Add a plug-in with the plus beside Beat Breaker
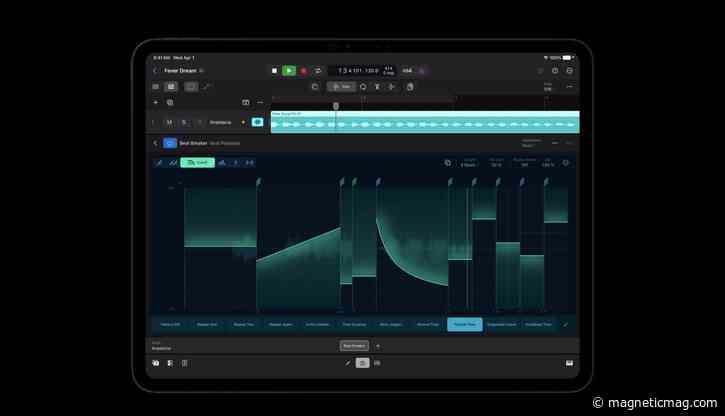 (378, 346)
